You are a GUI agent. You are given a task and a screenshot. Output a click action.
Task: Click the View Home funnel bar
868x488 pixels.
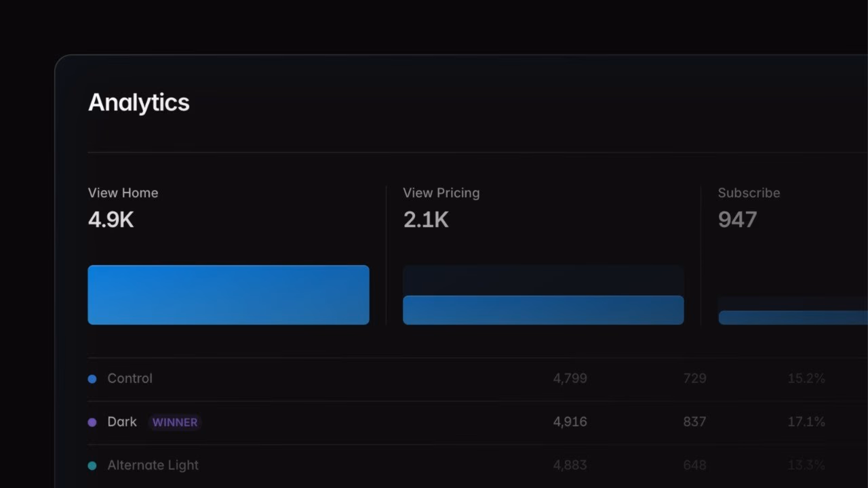[229, 295]
